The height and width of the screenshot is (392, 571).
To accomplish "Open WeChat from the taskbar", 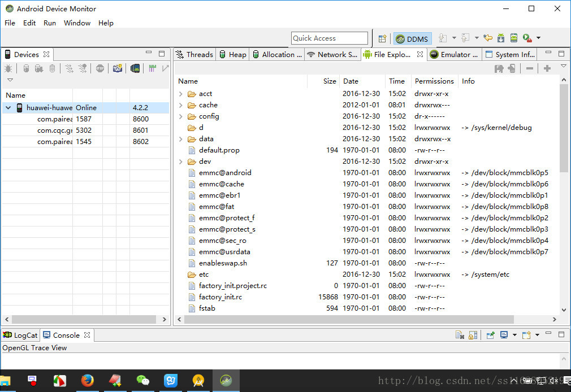I will (142, 381).
